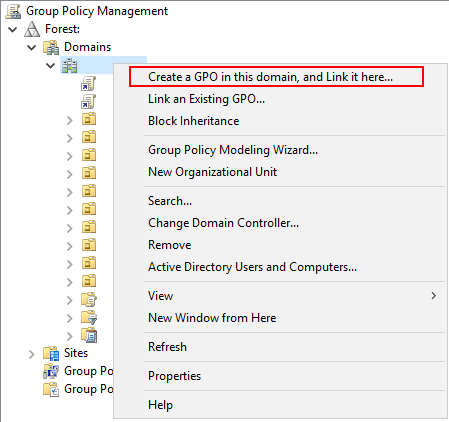Click the Group Policy Management root icon

(13, 11)
